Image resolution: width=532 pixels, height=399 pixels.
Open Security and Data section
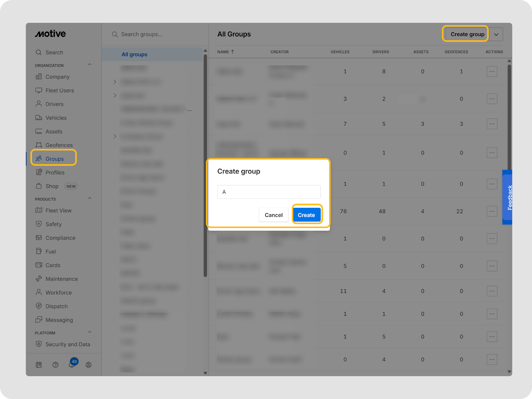point(68,344)
